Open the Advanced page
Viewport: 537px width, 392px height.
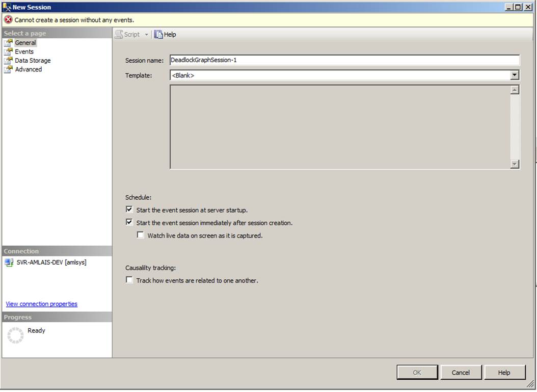click(x=28, y=69)
